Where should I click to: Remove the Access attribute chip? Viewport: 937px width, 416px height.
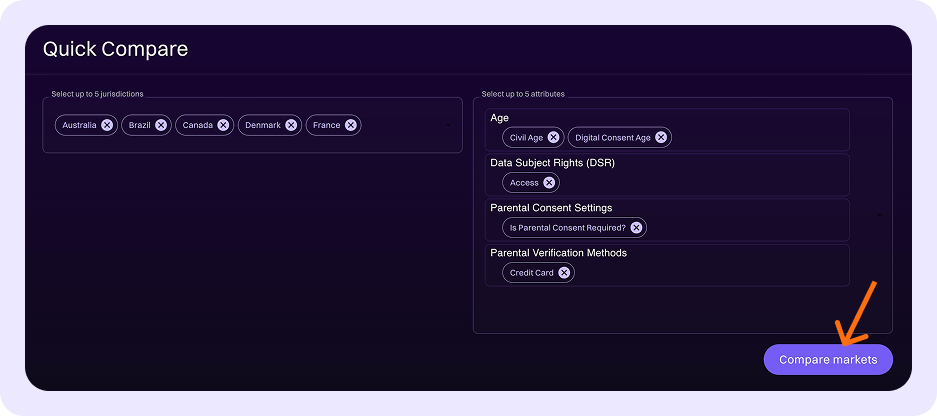coord(549,183)
